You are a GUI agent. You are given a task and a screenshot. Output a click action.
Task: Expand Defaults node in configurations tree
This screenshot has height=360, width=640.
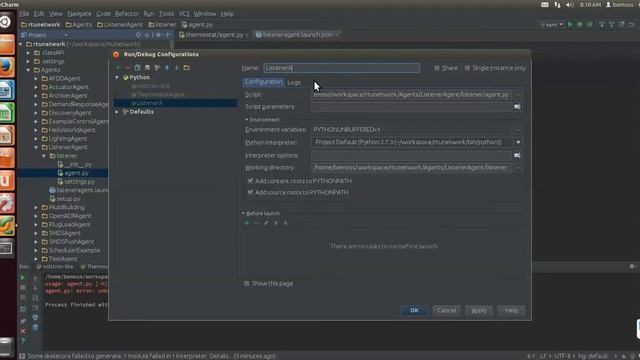[117, 111]
